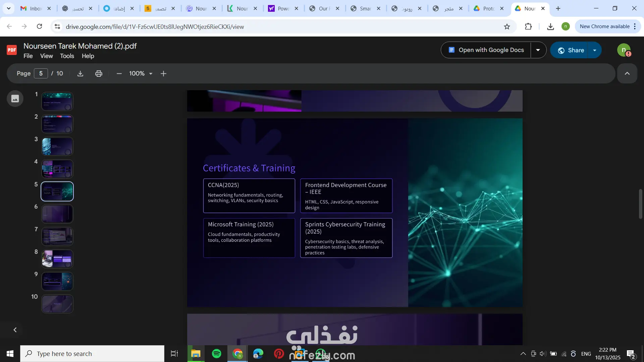Open Spotify from the taskbar
The width and height of the screenshot is (644, 362).
217,354
